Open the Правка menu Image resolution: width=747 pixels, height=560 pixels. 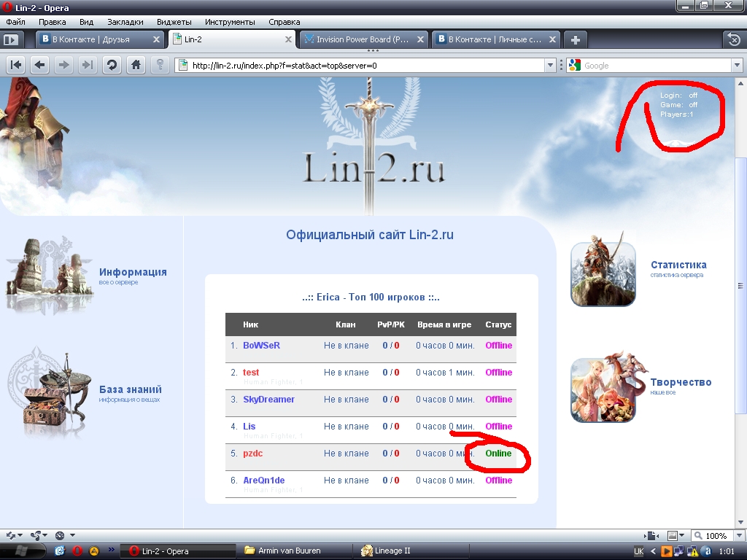click(x=53, y=22)
